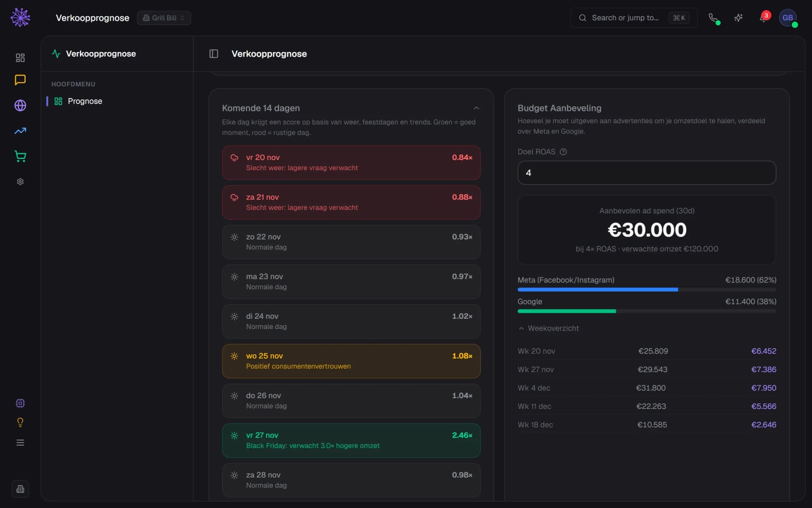
Task: Click the sun icon on vr 27 nov
Action: 234,436
